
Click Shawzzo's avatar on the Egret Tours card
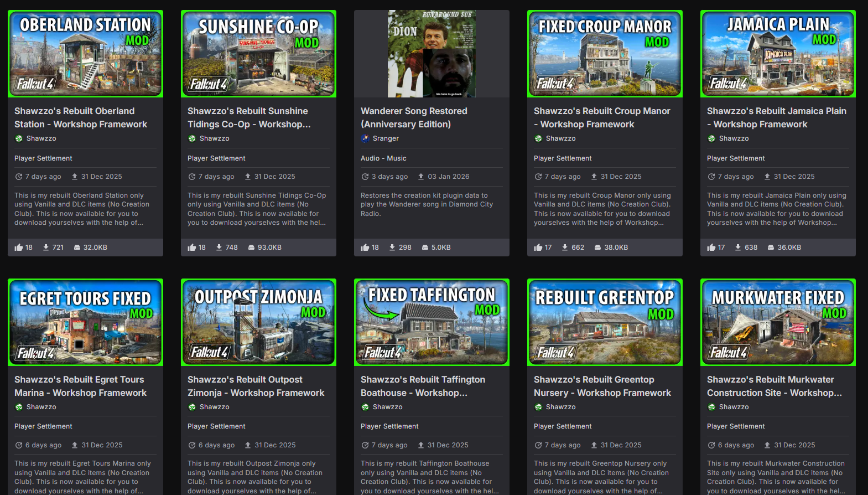(x=19, y=407)
